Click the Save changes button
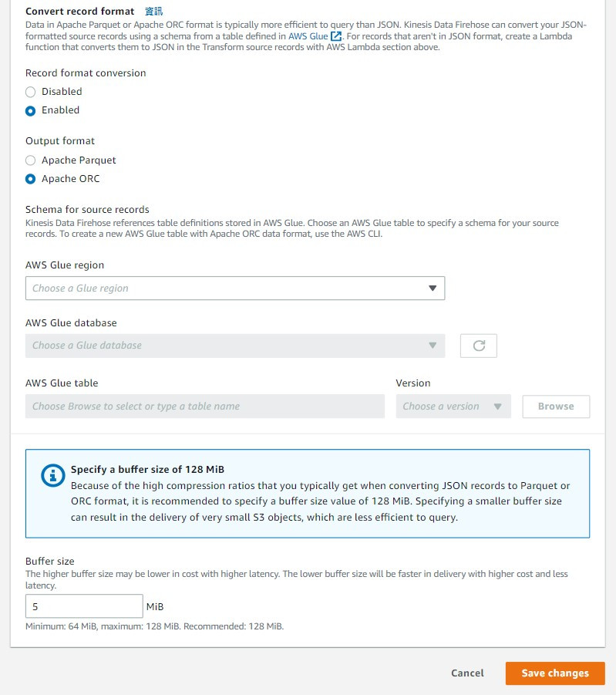Viewport: 616px width, 695px height. point(555,673)
